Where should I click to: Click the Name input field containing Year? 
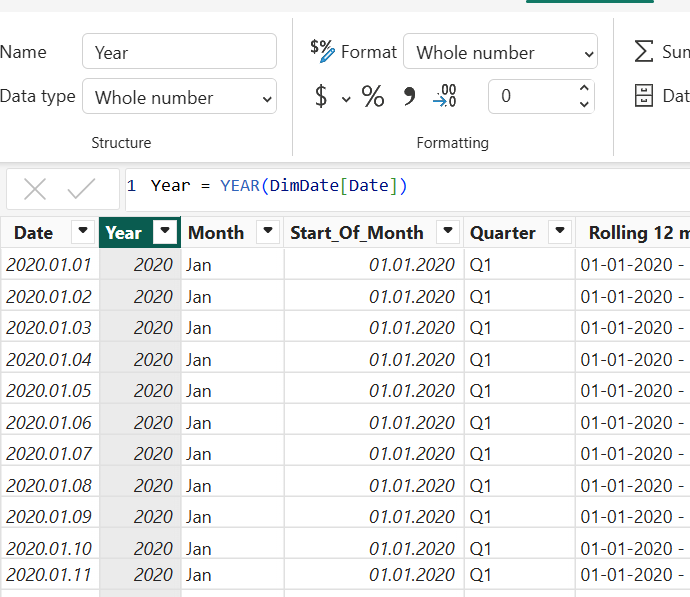click(x=179, y=51)
